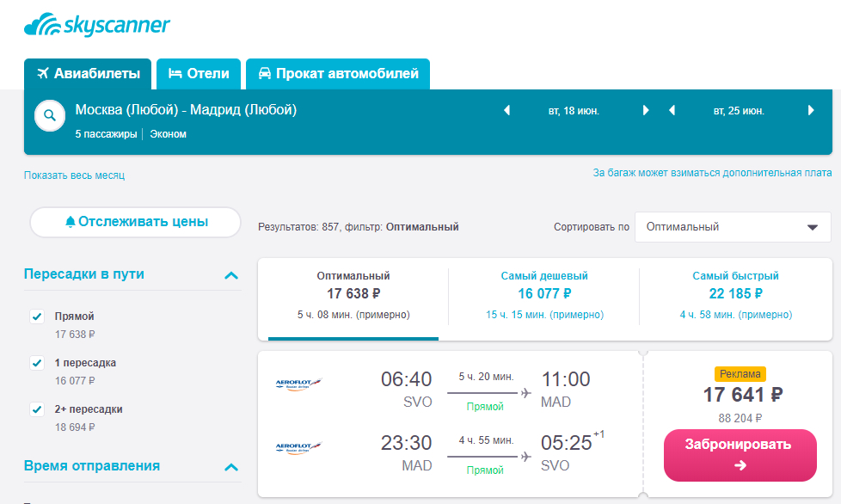Screen dimensions: 841x504
Task: Click the Результатов: 857 filter summary
Action: pos(359,227)
